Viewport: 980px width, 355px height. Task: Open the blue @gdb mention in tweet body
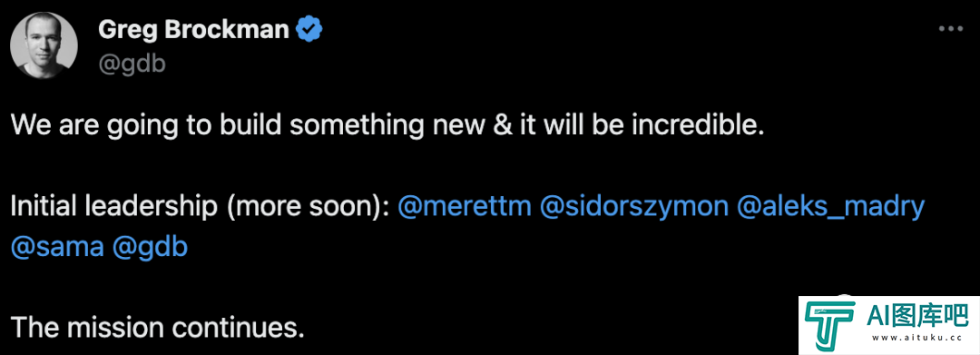(x=150, y=249)
